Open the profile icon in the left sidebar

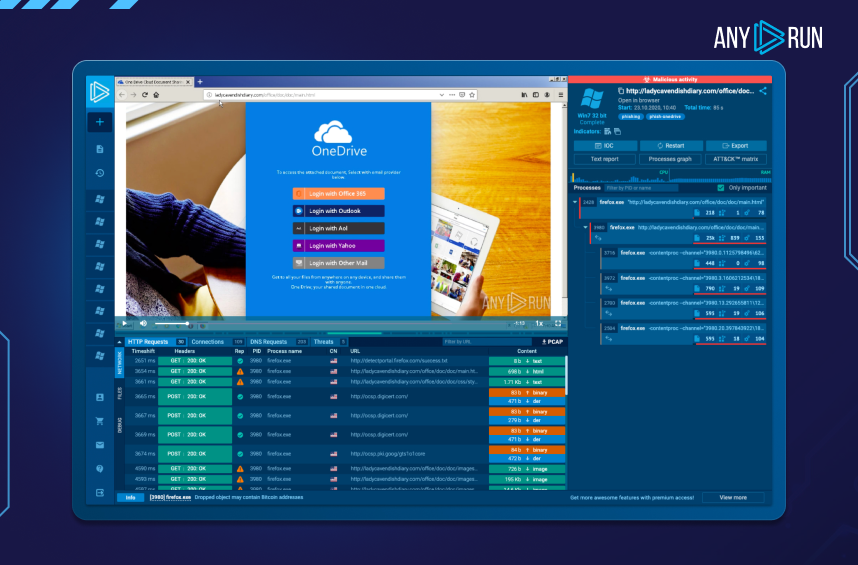pyautogui.click(x=100, y=397)
